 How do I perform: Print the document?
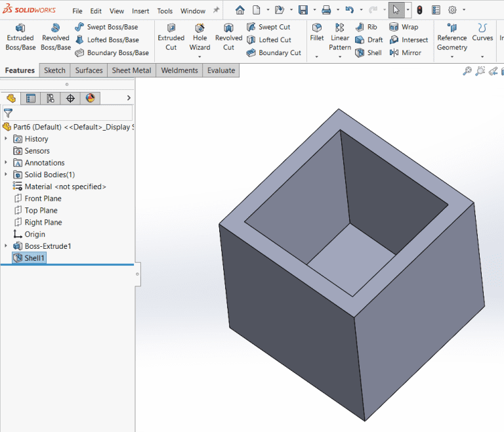pos(326,11)
